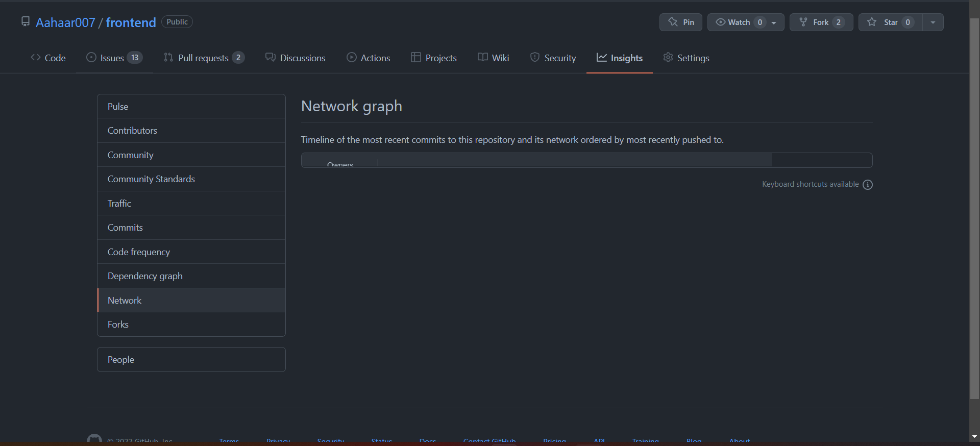Open the Security tab
Image resolution: width=980 pixels, height=446 pixels.
click(553, 58)
